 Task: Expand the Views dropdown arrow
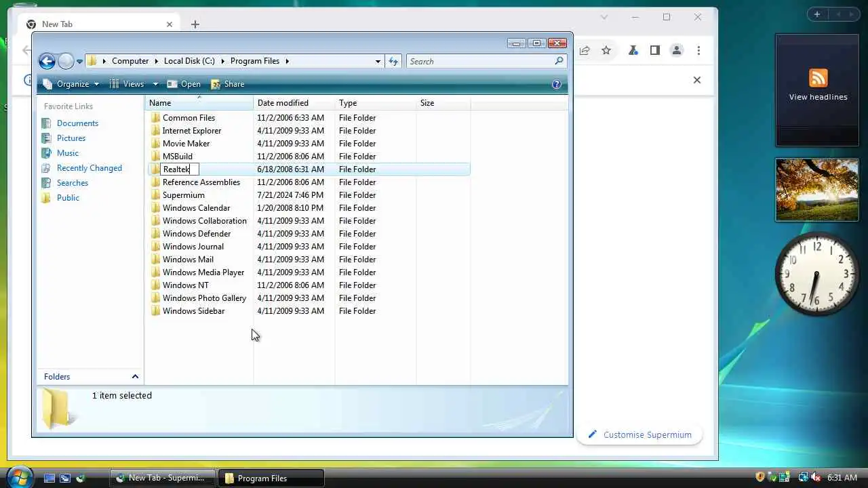click(155, 84)
